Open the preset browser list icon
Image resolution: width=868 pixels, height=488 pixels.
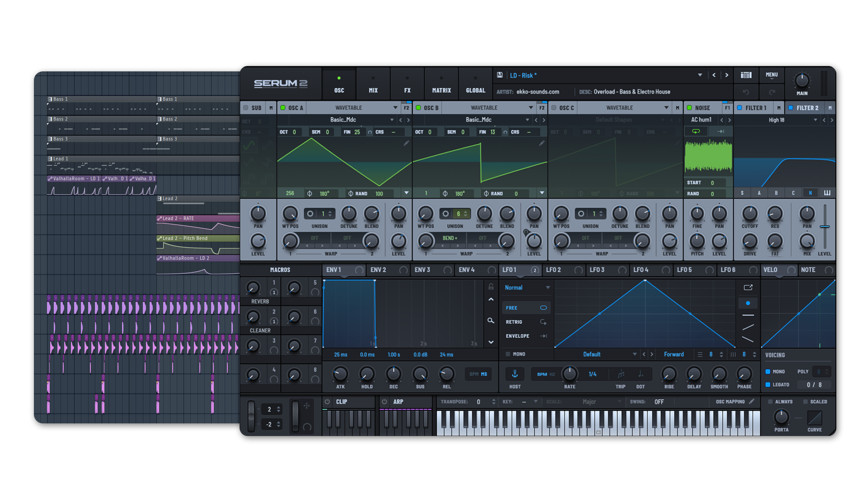click(x=746, y=75)
